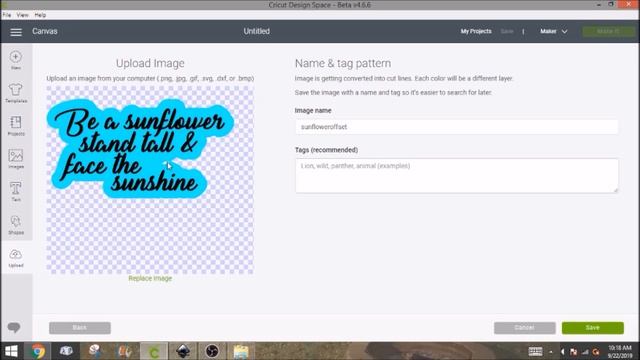Open the Inkscape taskbar icon
640x360 pixels.
pos(183,351)
